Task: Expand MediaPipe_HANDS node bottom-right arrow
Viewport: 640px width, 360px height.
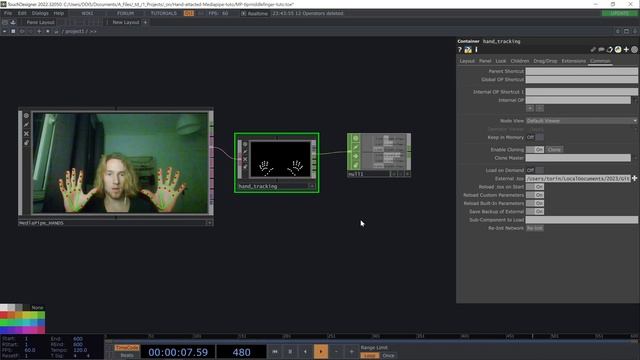Action: pyautogui.click(x=209, y=223)
